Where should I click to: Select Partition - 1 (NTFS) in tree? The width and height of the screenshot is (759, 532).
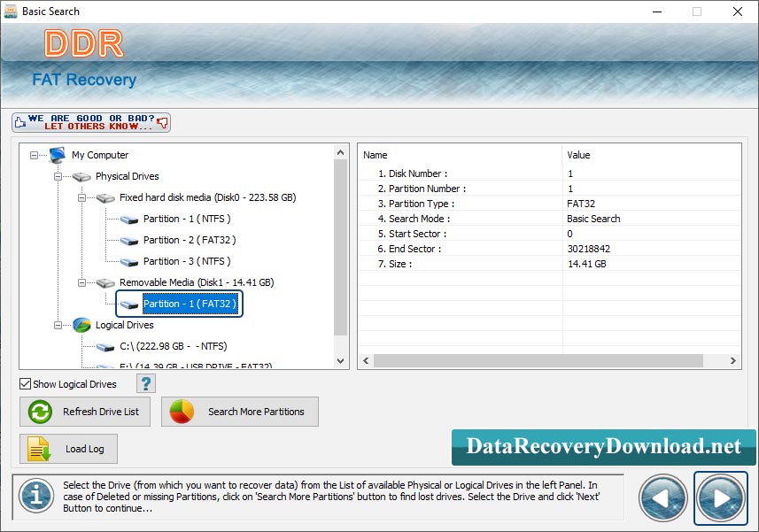187,220
